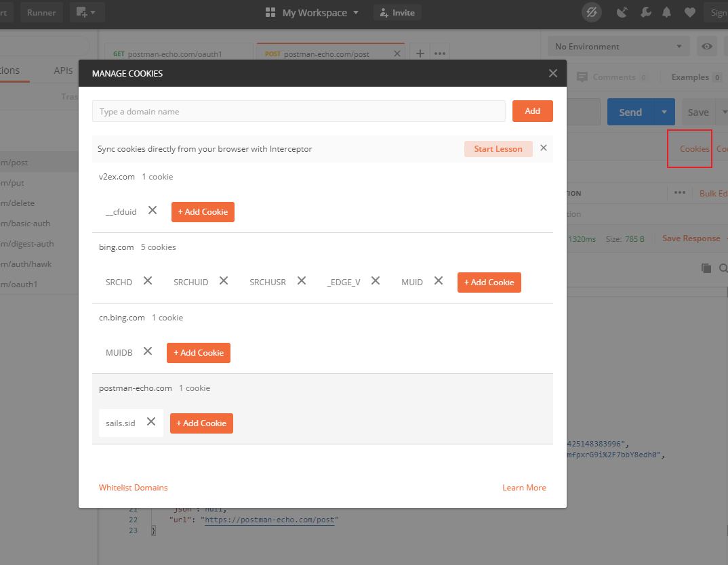This screenshot has width=728, height=565.
Task: Open the m/basic-auth request in sidebar
Action: pos(39,224)
